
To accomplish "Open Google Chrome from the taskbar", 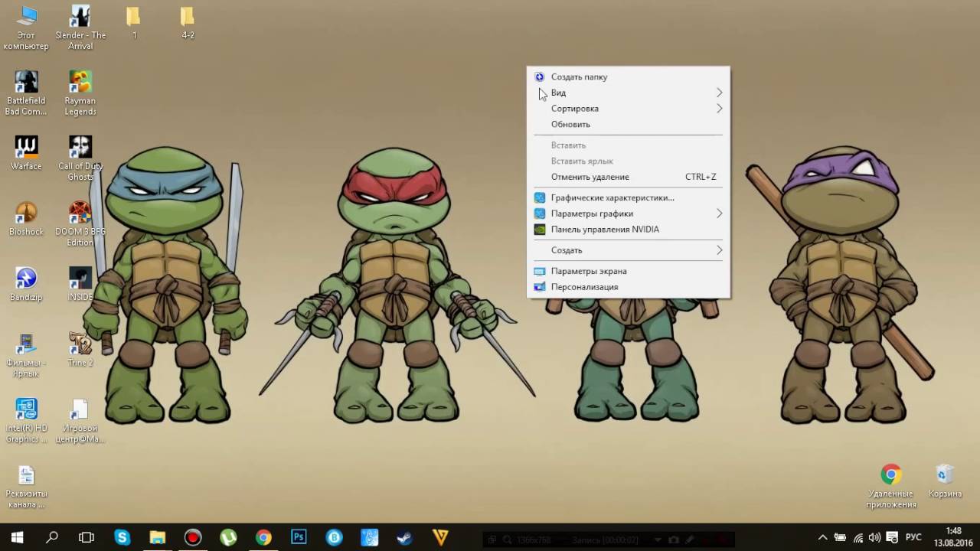I will [x=263, y=538].
